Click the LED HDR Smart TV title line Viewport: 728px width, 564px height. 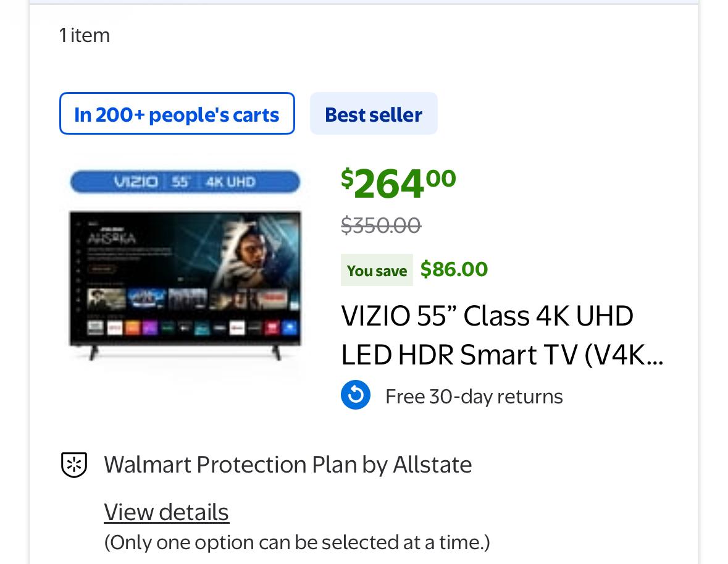point(501,355)
